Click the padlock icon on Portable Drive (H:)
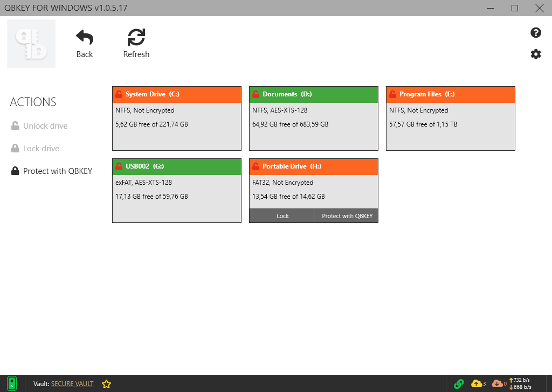The image size is (552, 392). pyautogui.click(x=256, y=166)
